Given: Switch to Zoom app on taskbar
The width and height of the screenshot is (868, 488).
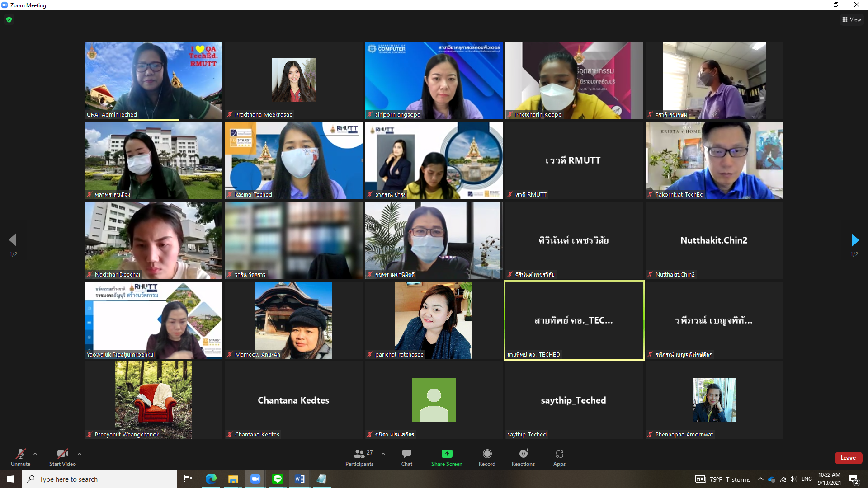Looking at the screenshot, I should point(255,479).
